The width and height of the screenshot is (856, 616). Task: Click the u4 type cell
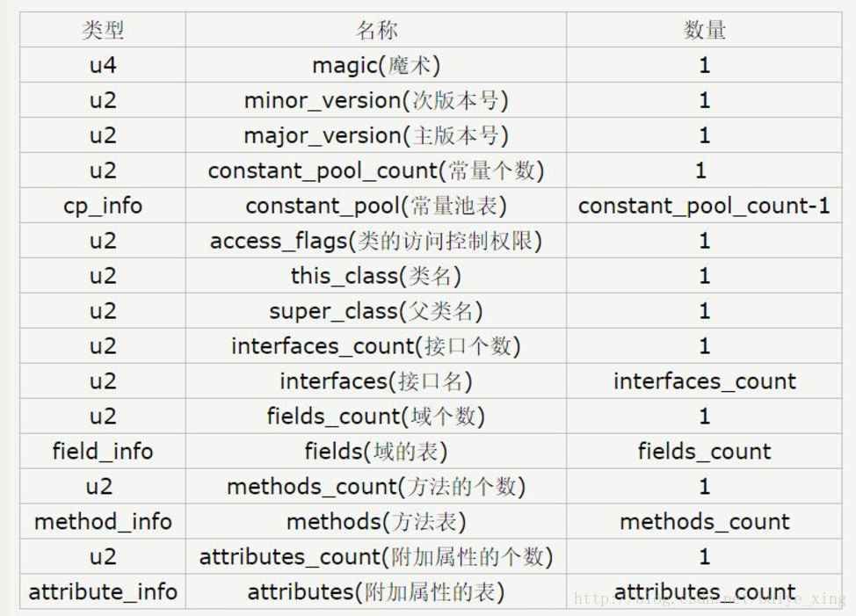(103, 65)
